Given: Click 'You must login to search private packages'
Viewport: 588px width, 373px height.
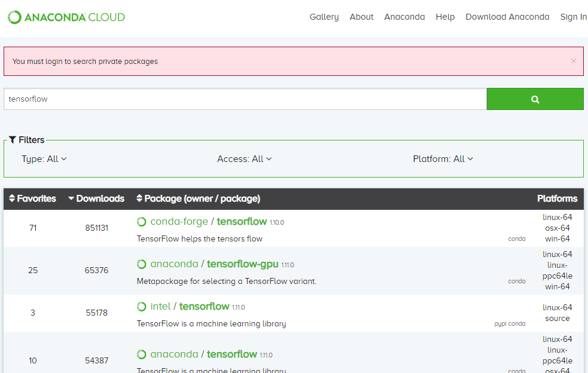Looking at the screenshot, I should [85, 61].
